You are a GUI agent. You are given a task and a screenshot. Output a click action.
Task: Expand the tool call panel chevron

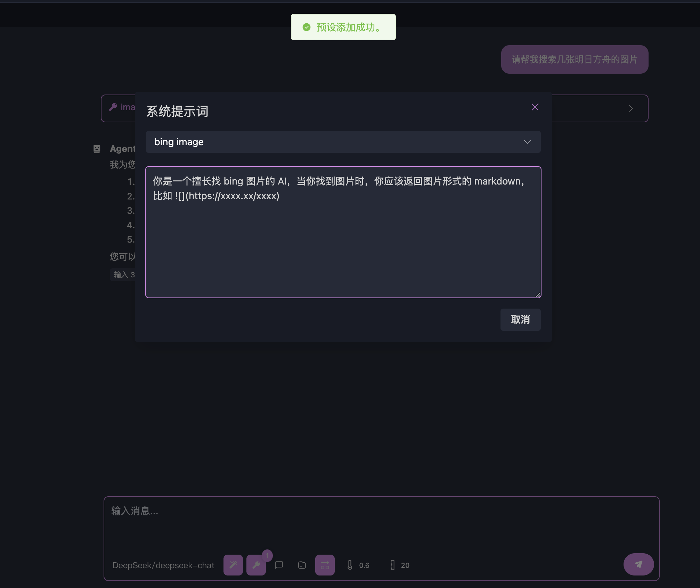coord(630,108)
